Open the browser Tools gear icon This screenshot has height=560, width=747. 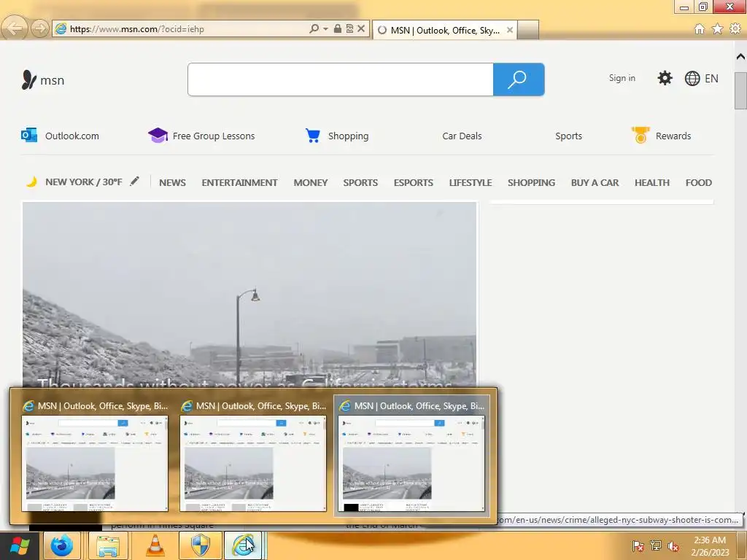click(735, 29)
